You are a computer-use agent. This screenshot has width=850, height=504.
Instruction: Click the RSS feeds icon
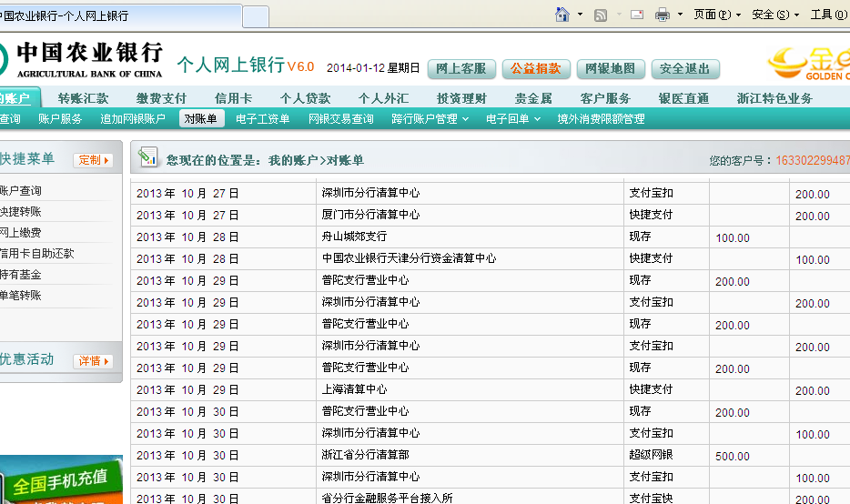point(601,15)
